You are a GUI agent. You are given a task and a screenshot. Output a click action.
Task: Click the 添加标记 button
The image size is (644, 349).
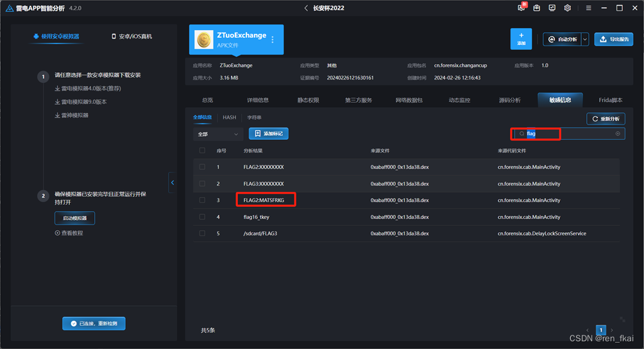click(269, 133)
